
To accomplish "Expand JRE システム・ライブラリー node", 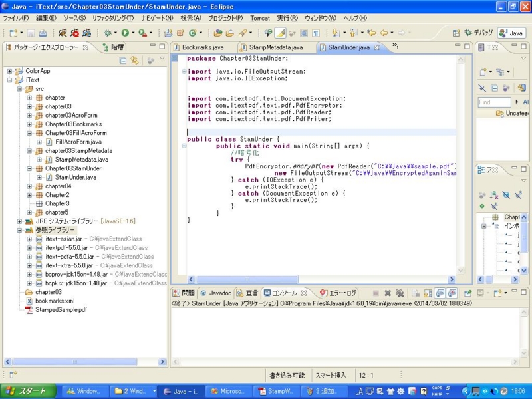I will point(19,221).
